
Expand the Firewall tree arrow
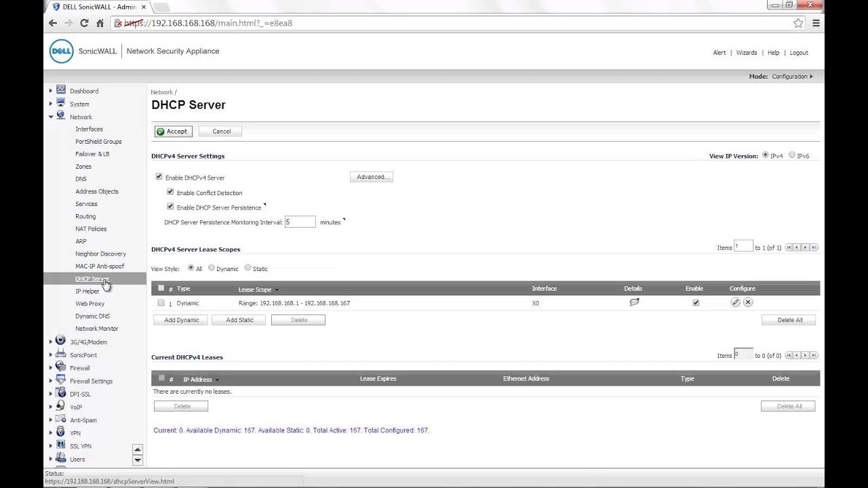51,368
